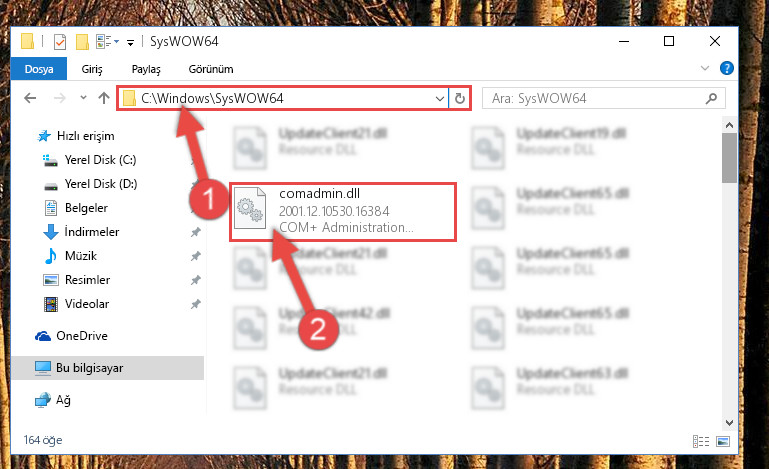Open the Dosya menu tab

(x=39, y=69)
